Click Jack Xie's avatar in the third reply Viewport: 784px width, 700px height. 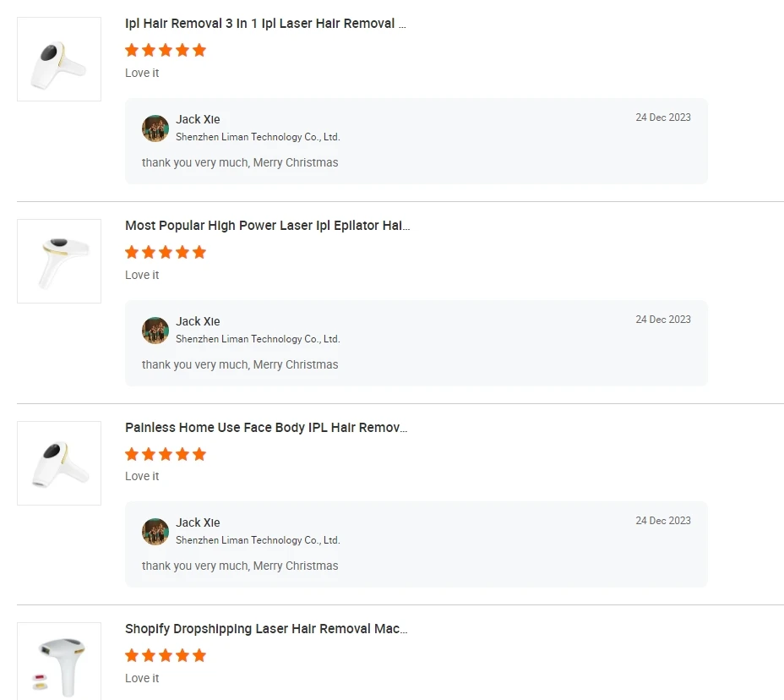[x=155, y=532]
